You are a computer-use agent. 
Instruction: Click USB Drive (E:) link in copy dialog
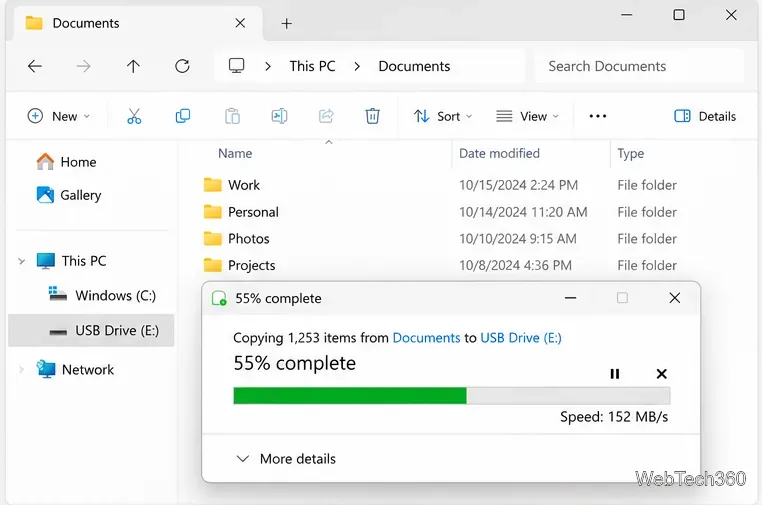520,338
